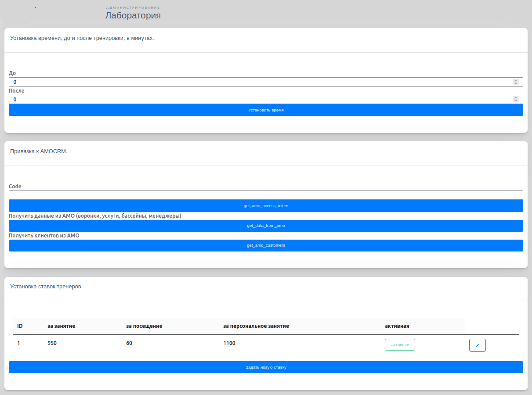Click the активная column header
The height and width of the screenshot is (395, 532).
(397, 326)
